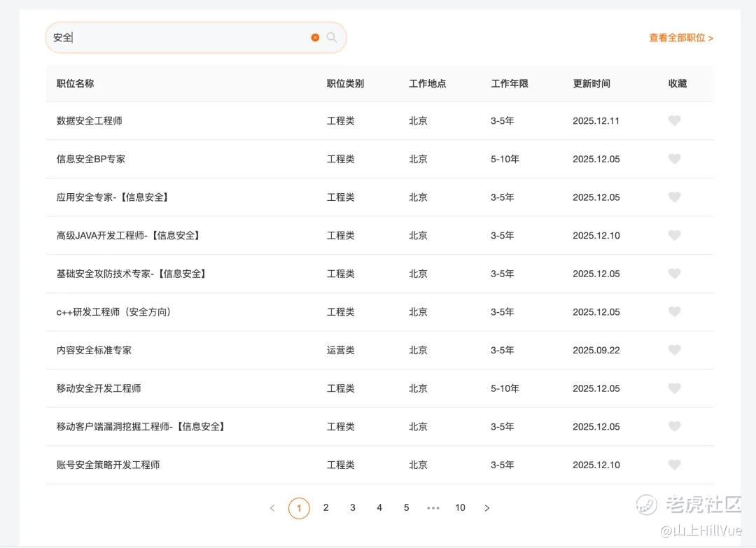This screenshot has height=548, width=756.
Task: Toggle heart on c++研发工程师（安全方向）row
Action: pyautogui.click(x=675, y=311)
